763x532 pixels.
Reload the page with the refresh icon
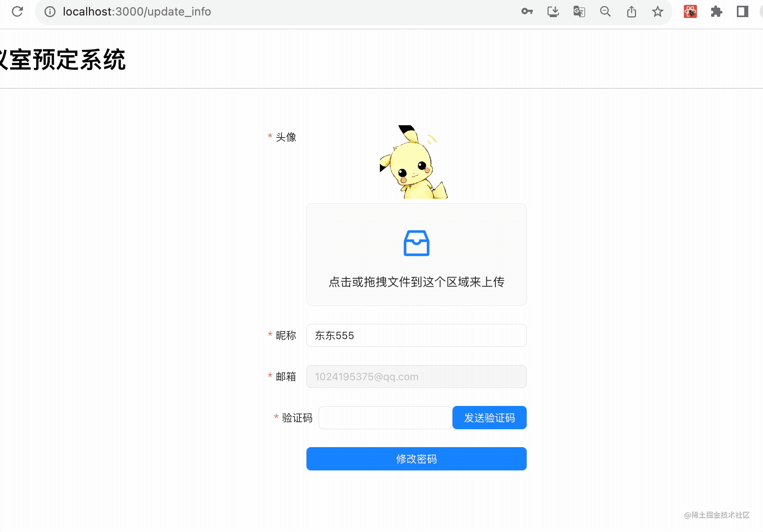coord(17,11)
